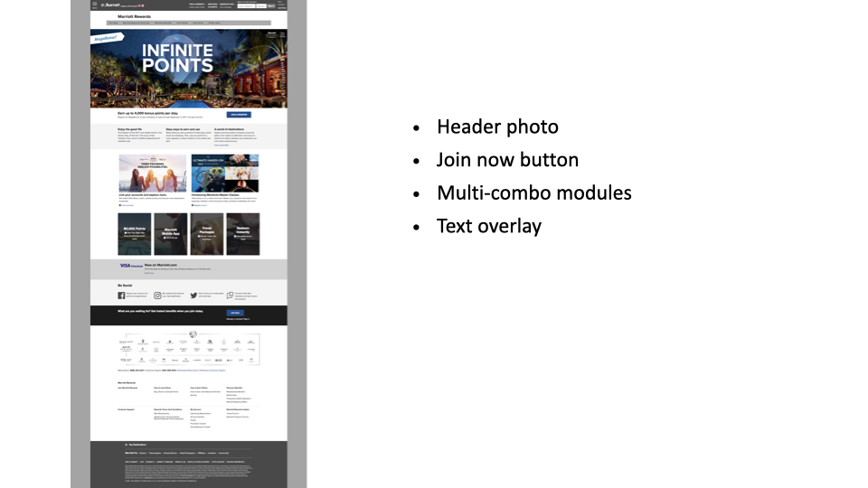Click the blue Join & Register button
The height and width of the screenshot is (488, 868).
pos(239,115)
